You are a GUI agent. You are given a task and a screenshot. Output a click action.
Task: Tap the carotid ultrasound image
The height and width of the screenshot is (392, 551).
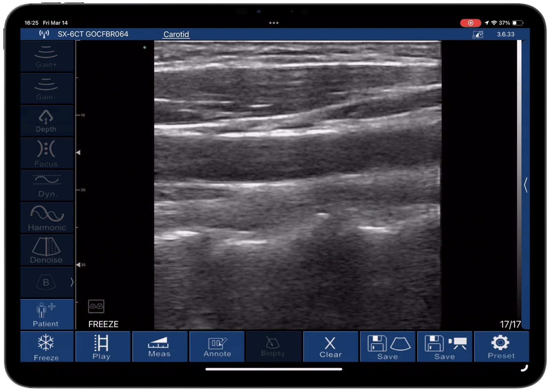tap(298, 185)
